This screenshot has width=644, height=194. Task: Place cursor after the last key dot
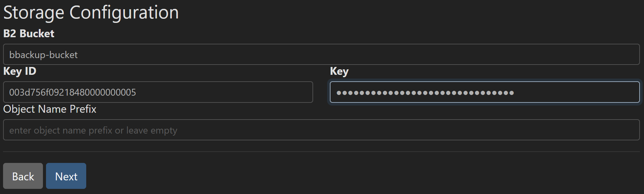515,93
